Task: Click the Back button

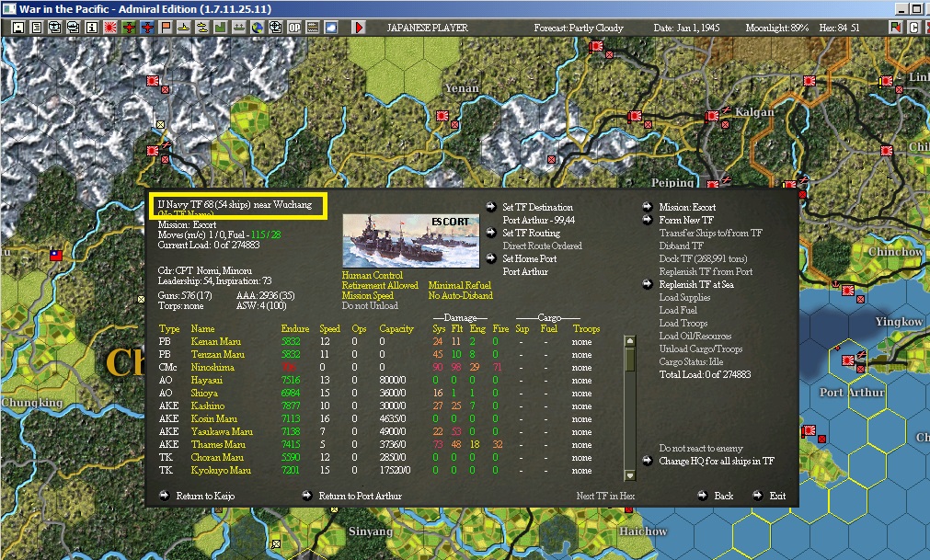Action: 724,496
